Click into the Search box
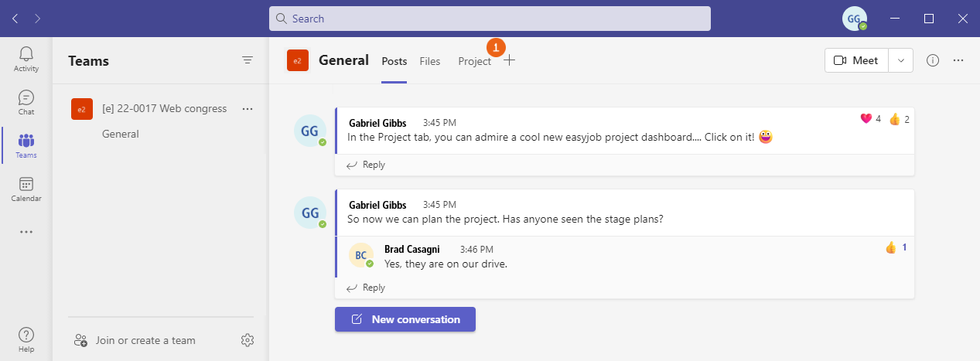 point(490,19)
